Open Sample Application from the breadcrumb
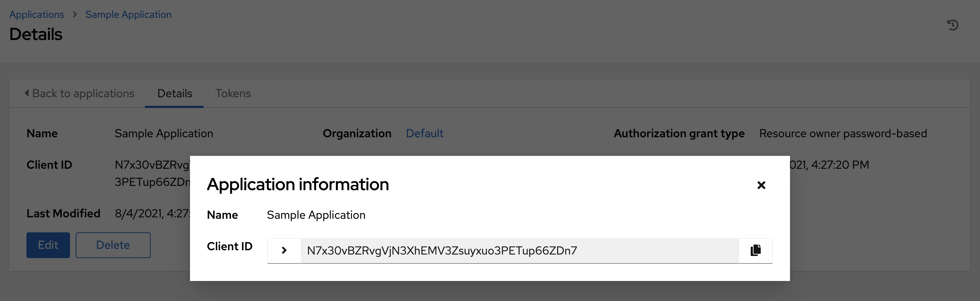 (x=128, y=14)
